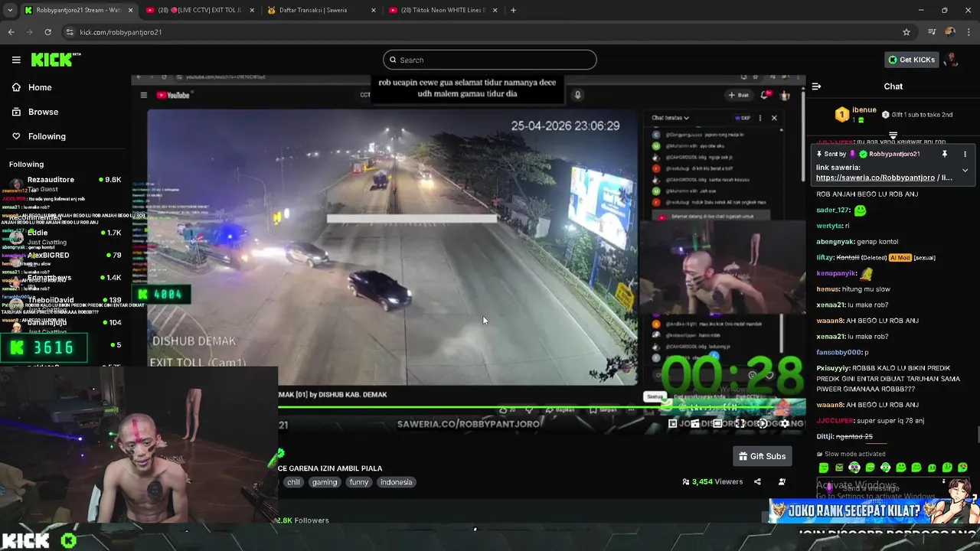Click the 'Send a message' chat input
Image resolution: width=980 pixels, height=551 pixels.
893,488
